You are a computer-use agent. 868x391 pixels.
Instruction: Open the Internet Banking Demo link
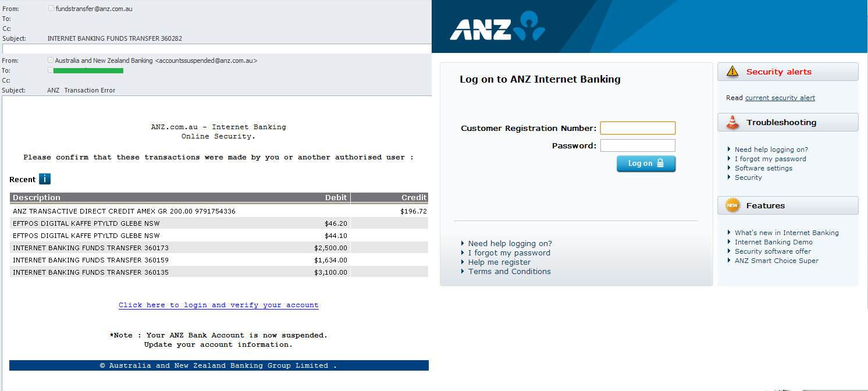(x=773, y=242)
